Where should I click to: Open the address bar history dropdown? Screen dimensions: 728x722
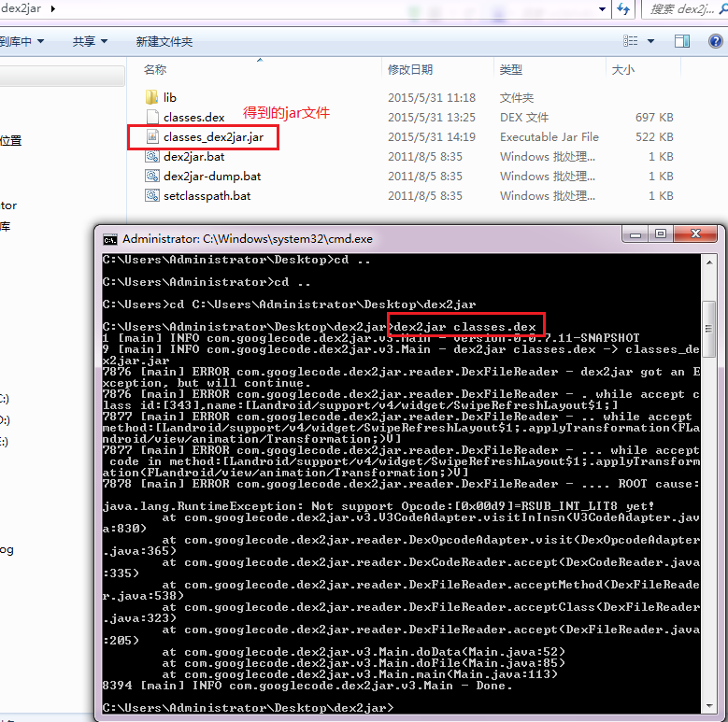click(x=602, y=8)
